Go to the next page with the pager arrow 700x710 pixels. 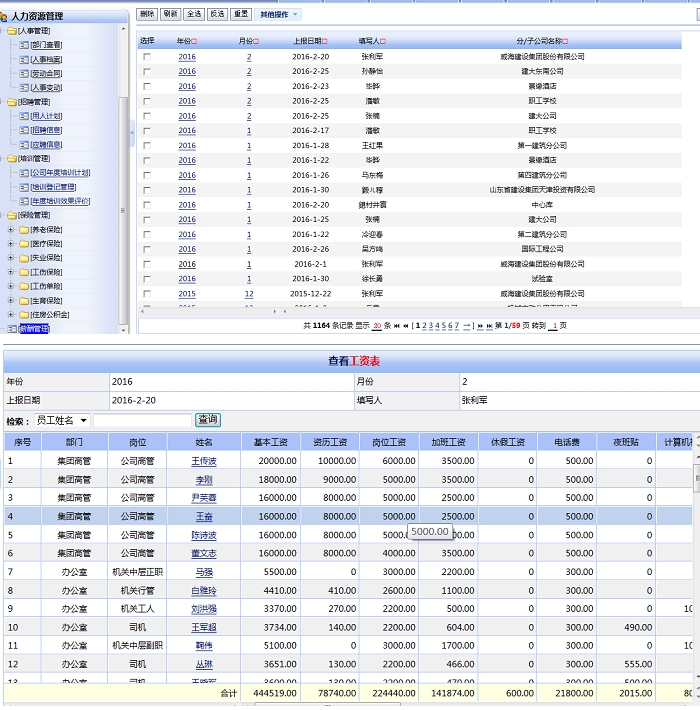(480, 326)
